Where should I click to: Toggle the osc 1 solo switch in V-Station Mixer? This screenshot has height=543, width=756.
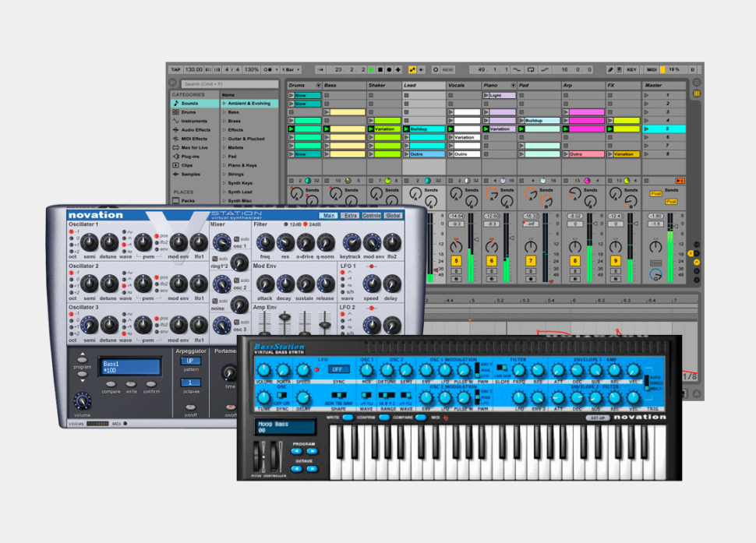tap(237, 239)
